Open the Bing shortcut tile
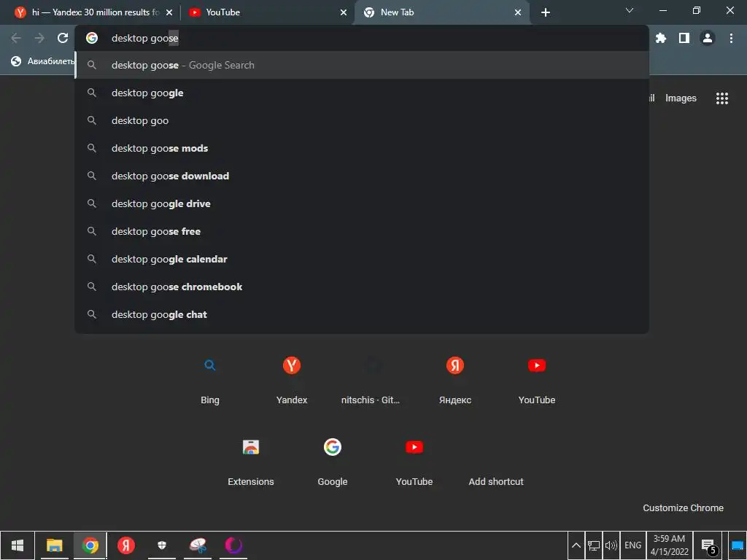The image size is (747, 560). [x=209, y=380]
